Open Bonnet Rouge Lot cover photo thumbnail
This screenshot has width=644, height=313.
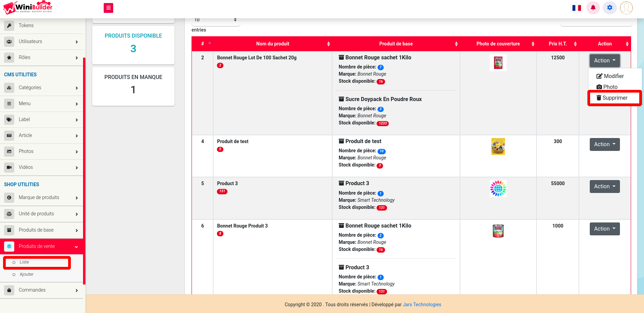pyautogui.click(x=498, y=63)
